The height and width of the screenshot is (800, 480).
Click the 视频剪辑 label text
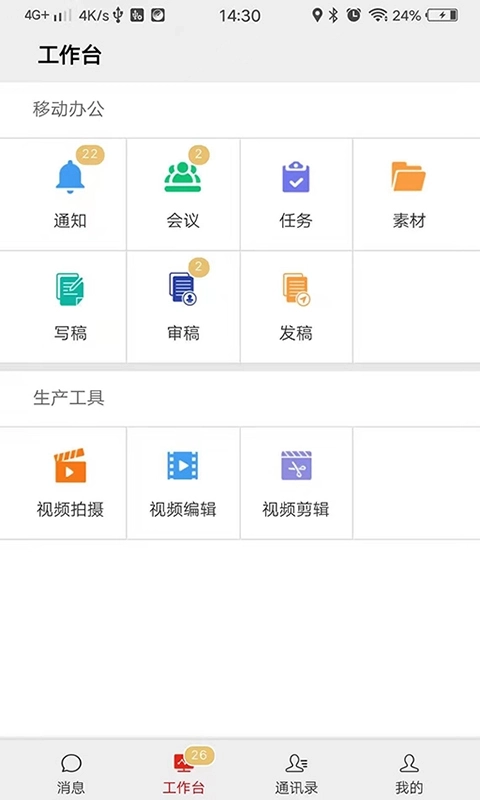296,509
